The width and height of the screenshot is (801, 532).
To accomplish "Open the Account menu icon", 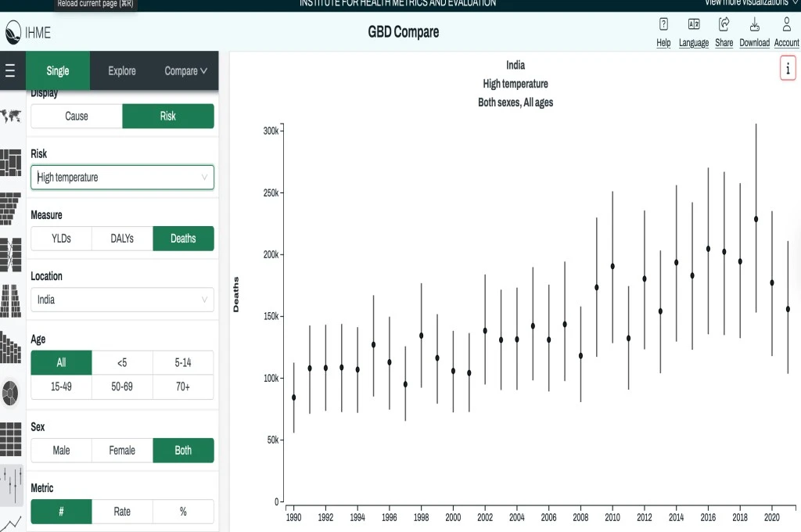I will click(786, 24).
